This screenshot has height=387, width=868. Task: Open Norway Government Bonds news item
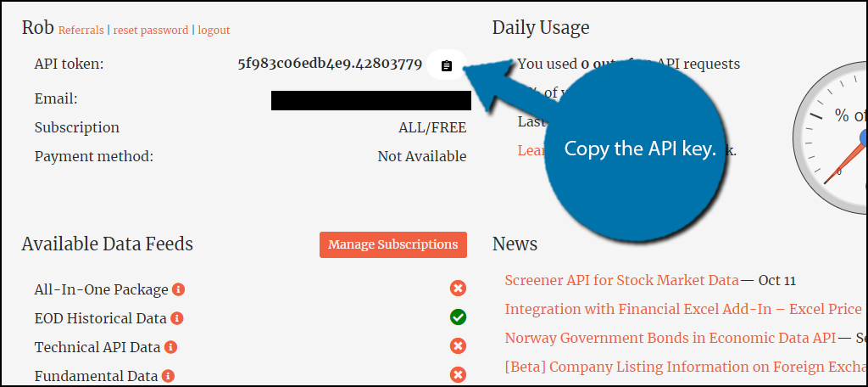(x=670, y=338)
